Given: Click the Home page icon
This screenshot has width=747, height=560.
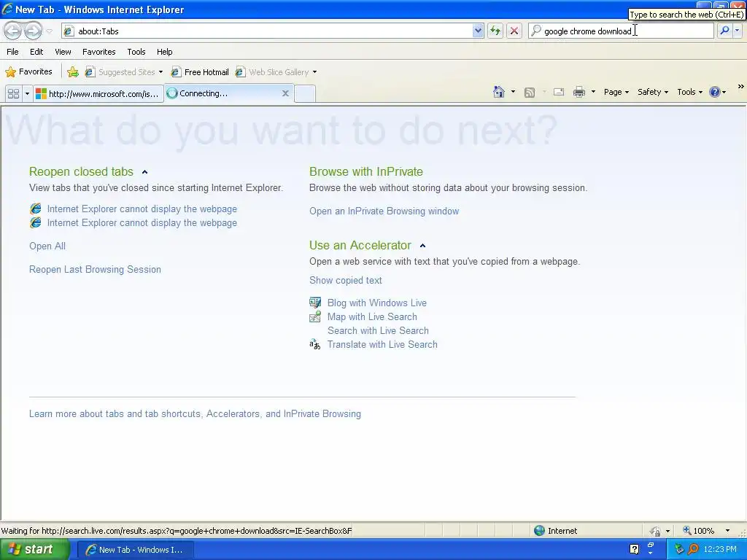Looking at the screenshot, I should coord(499,92).
